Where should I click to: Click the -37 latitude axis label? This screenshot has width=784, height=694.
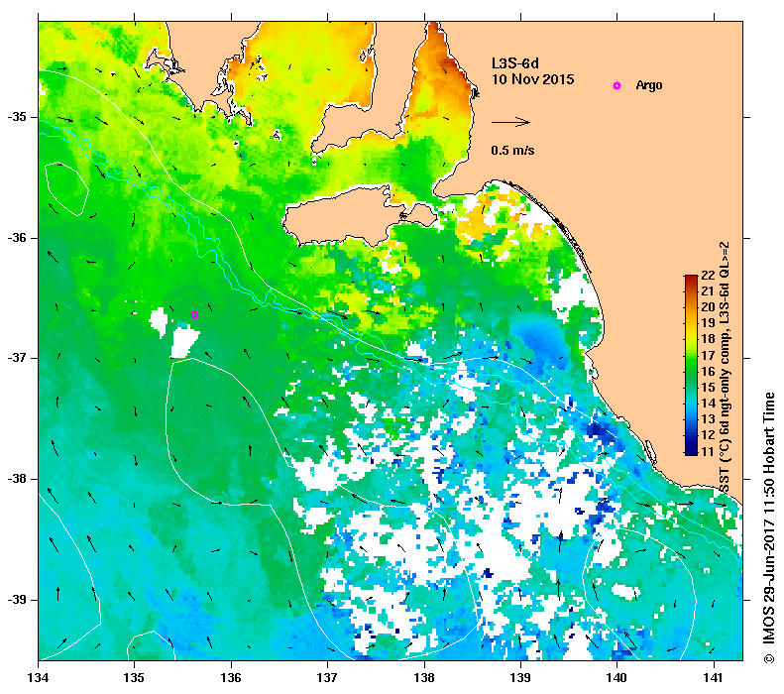coord(17,358)
